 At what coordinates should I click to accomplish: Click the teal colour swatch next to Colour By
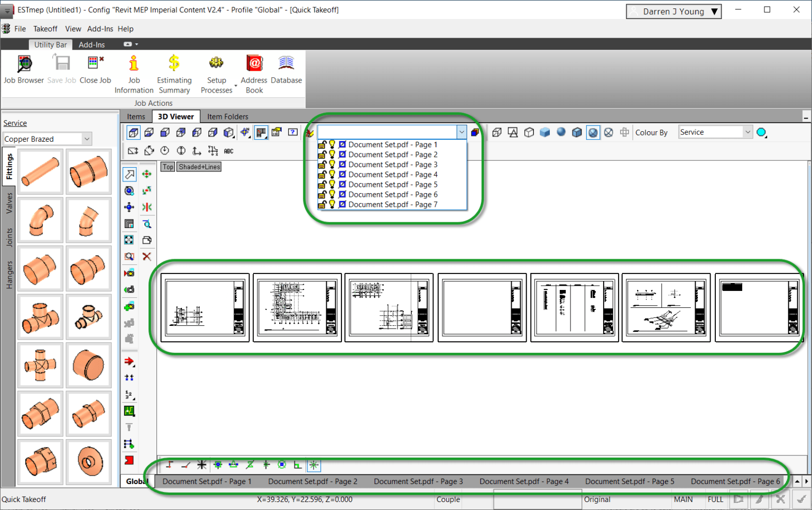[761, 132]
